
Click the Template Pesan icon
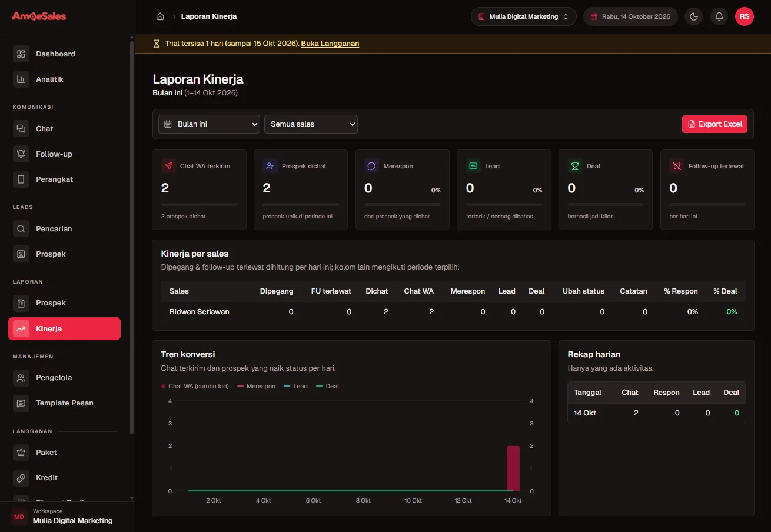pyautogui.click(x=21, y=403)
